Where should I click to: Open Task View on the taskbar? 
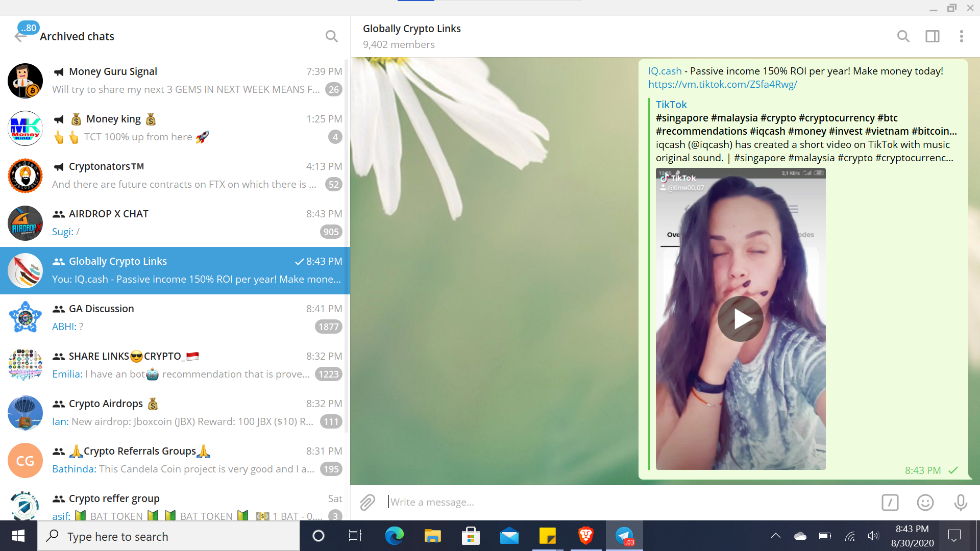355,536
